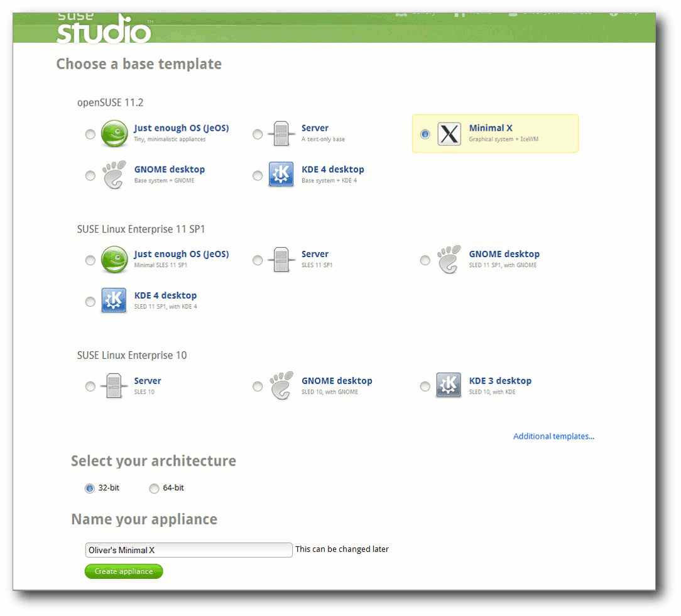The width and height of the screenshot is (681, 616).
Task: Click 'SUSE Linux Enterprise 10' heading
Action: [x=132, y=355]
